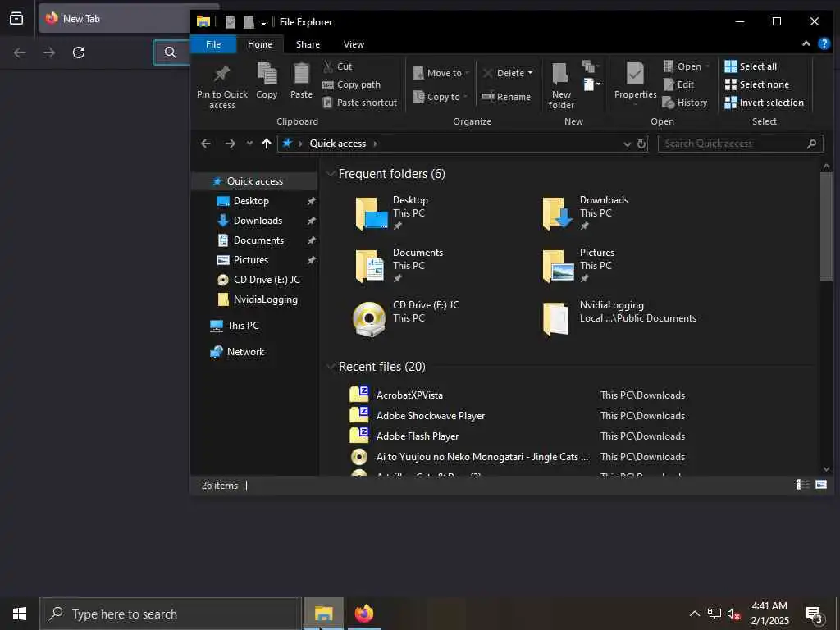This screenshot has height=630, width=840.
Task: Click the Search Quick access field
Action: pos(741,144)
